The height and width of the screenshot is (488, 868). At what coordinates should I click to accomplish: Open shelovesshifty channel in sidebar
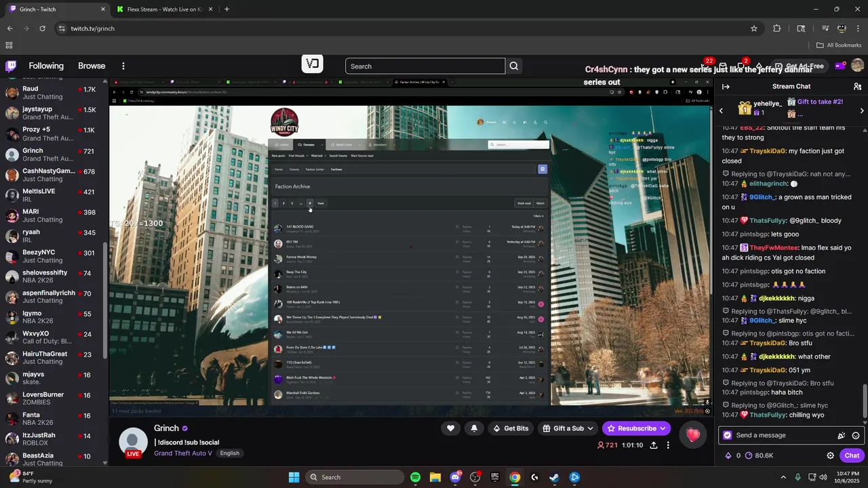point(54,277)
